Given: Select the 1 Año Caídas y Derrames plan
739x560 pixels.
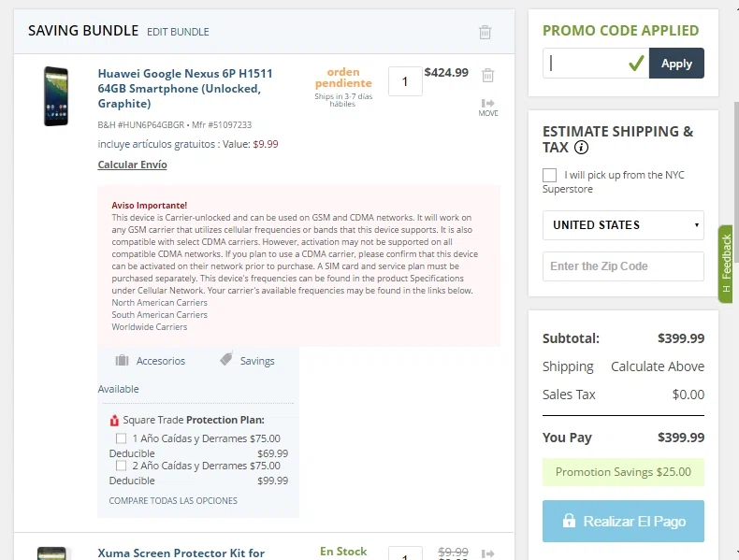Looking at the screenshot, I should tap(121, 438).
